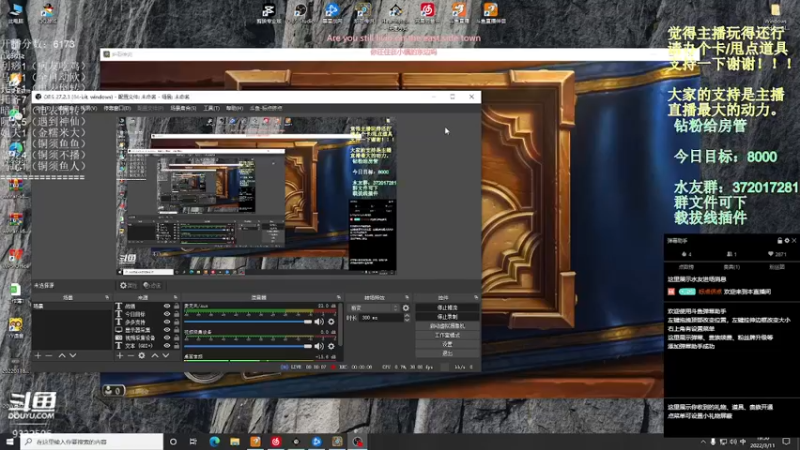
Task: Add a new scene with the plus icon
Action: point(38,355)
